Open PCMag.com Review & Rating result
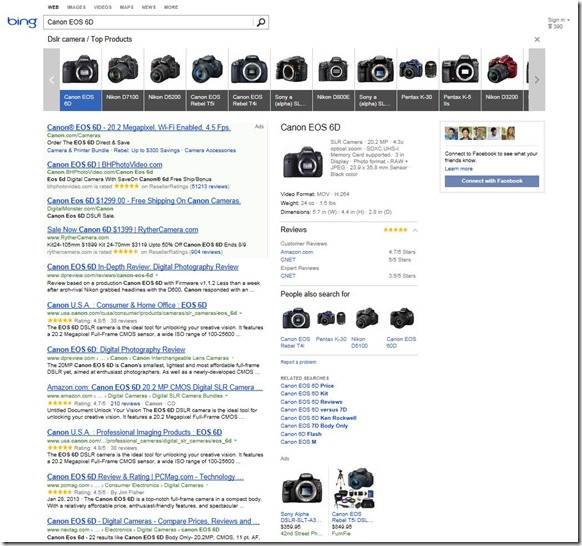The image size is (582, 546). coord(146,477)
